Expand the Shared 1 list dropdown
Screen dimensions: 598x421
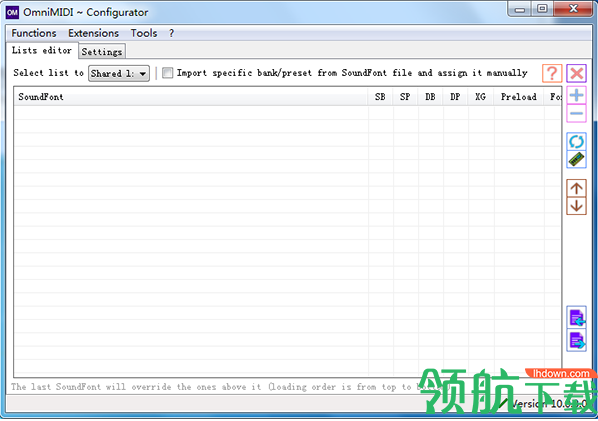pos(119,73)
